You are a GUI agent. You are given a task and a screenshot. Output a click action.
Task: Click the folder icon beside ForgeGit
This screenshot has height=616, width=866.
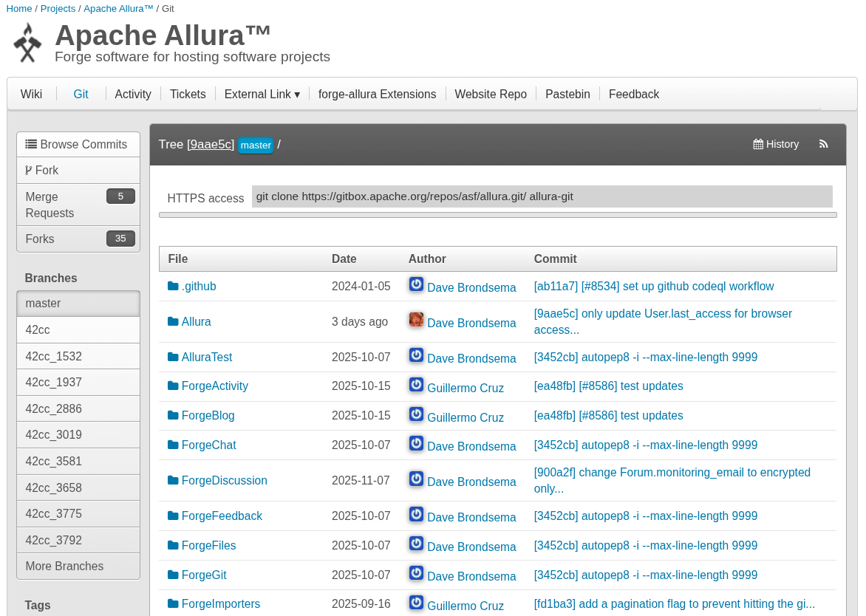coord(171,575)
